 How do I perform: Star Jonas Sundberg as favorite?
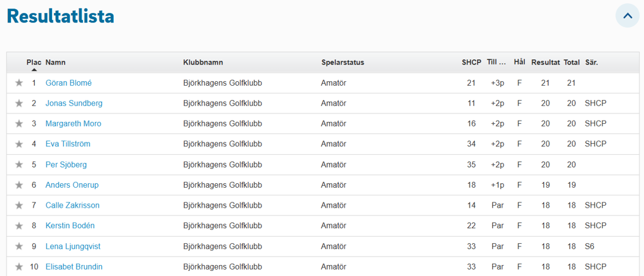point(19,103)
